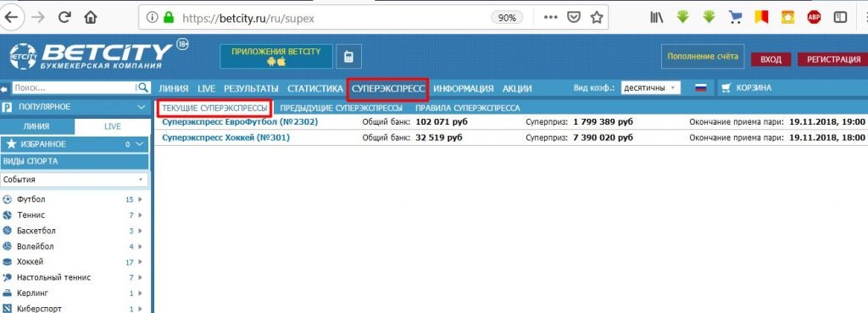This screenshot has width=868, height=313.
Task: Open the Статистика menu item
Action: pos(315,88)
